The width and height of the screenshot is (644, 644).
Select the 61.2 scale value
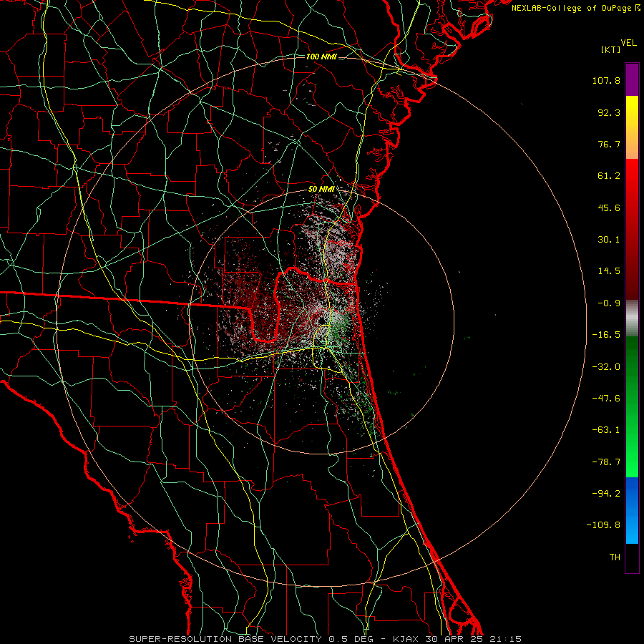coord(609,176)
